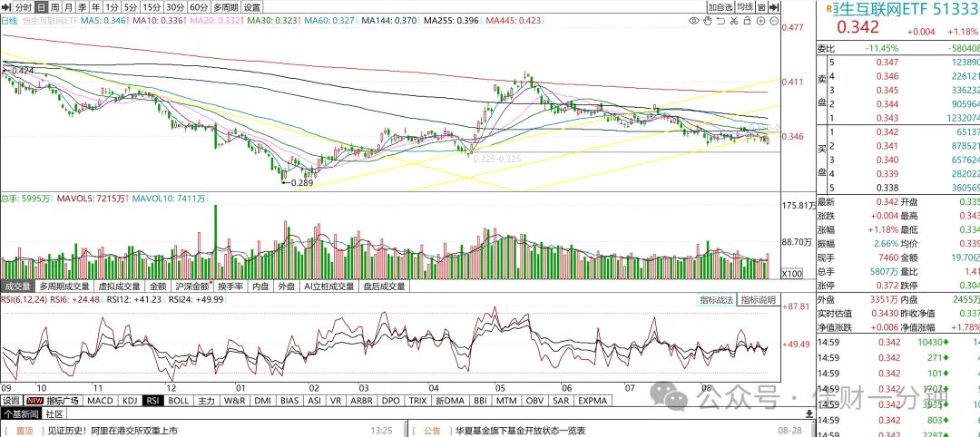Download news via the arrow icon
This screenshot has height=437, width=980.
pyautogui.click(x=808, y=413)
